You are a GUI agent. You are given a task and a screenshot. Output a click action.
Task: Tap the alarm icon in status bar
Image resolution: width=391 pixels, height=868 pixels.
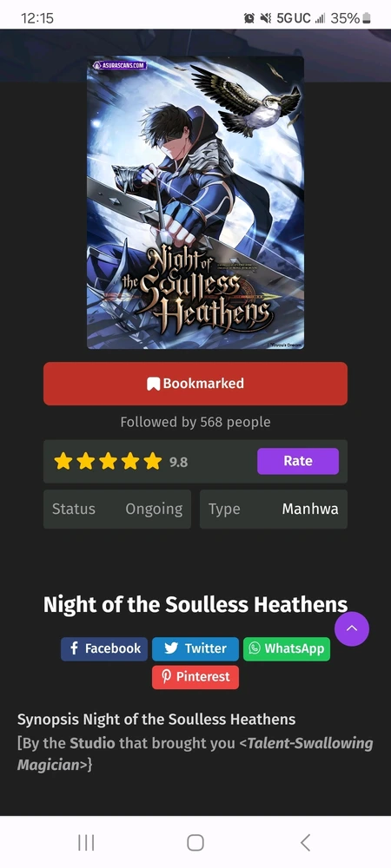pyautogui.click(x=249, y=18)
